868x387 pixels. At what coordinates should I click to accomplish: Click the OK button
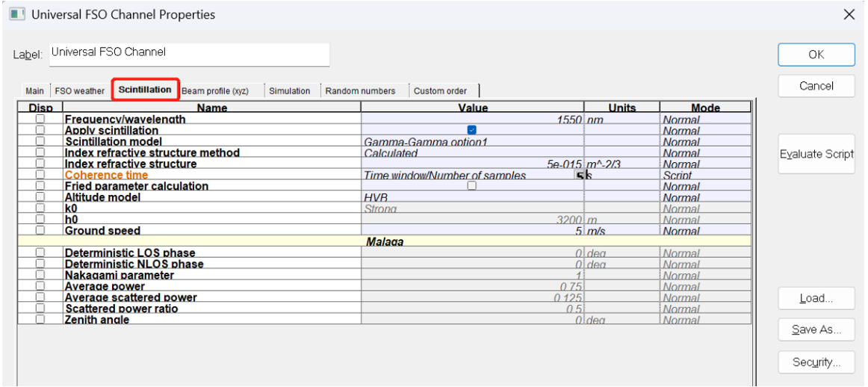[816, 55]
